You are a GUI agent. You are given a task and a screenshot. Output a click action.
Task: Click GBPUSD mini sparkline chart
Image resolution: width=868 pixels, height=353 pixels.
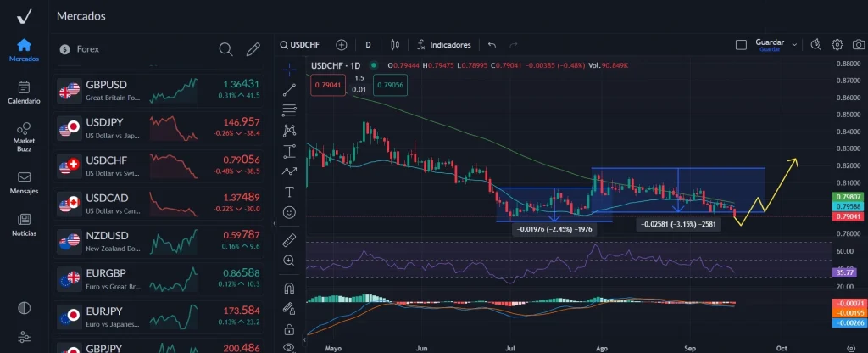pos(173,90)
